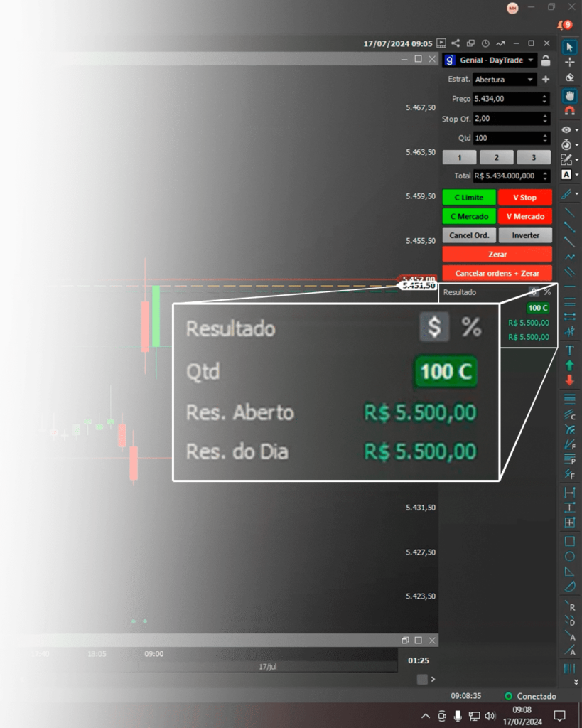This screenshot has width=582, height=728.
Task: Add a text annotation with T tool
Action: tap(569, 350)
